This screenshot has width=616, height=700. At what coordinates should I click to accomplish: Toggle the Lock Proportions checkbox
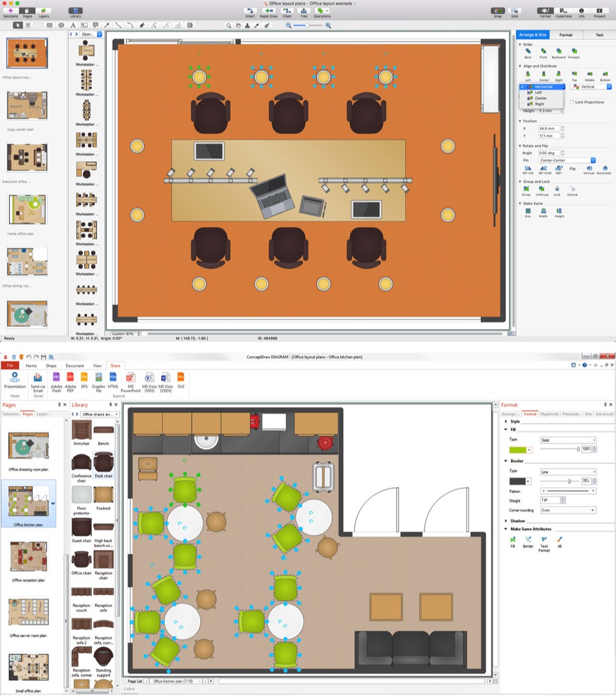click(572, 102)
